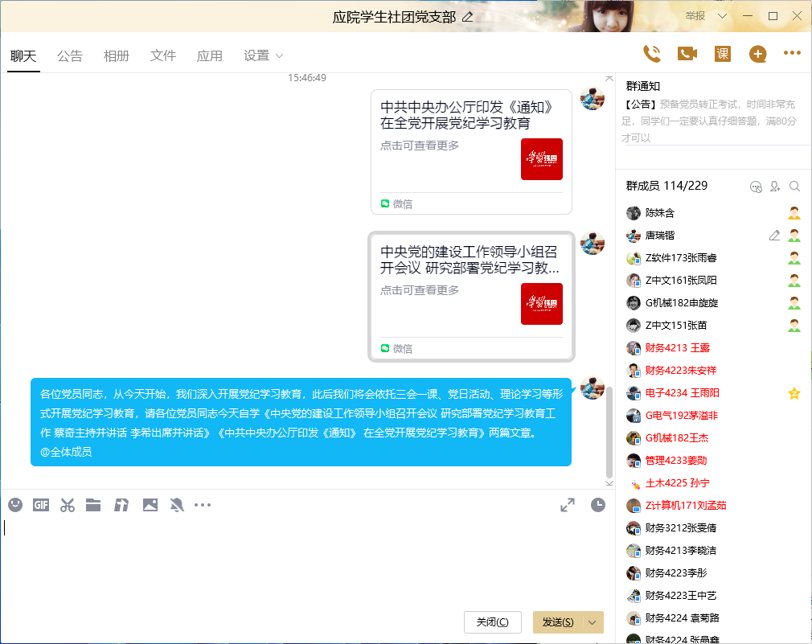
Task: Toggle the member mute (chat-ban) icon
Action: pyautogui.click(x=755, y=187)
